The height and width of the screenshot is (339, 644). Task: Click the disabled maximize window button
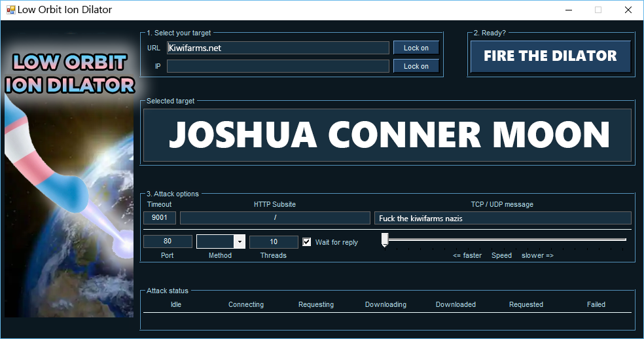click(x=598, y=10)
